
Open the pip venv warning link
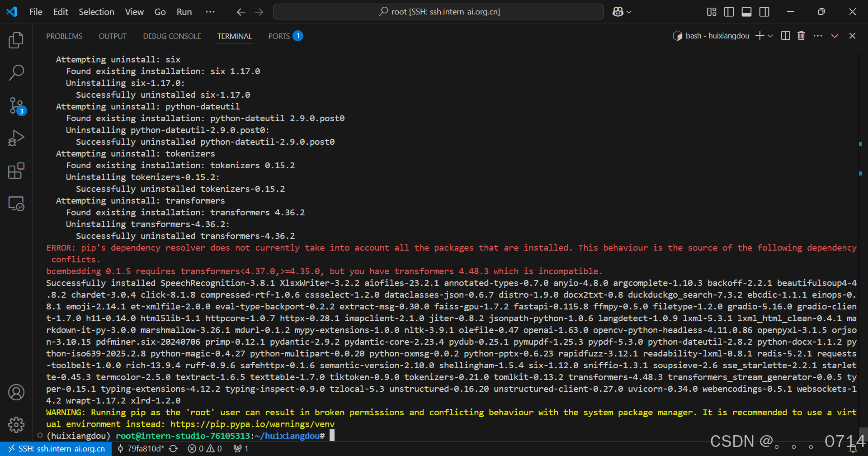[x=252, y=424]
